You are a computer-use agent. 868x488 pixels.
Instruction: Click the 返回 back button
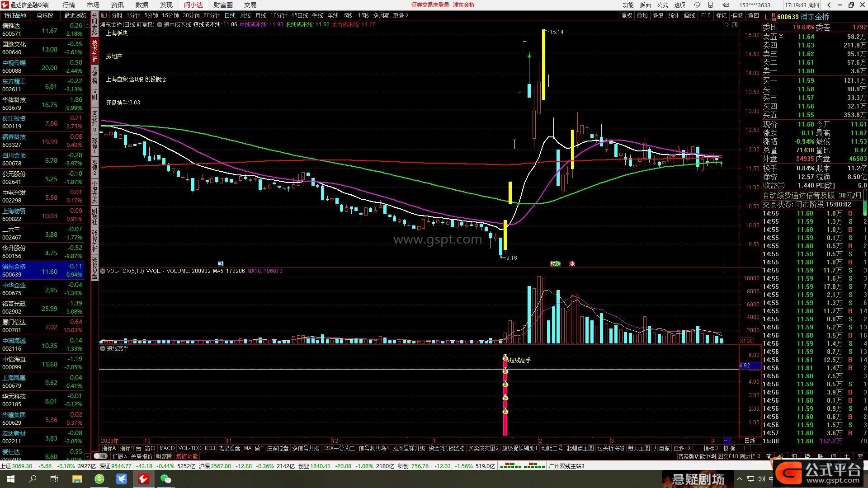pos(754,15)
